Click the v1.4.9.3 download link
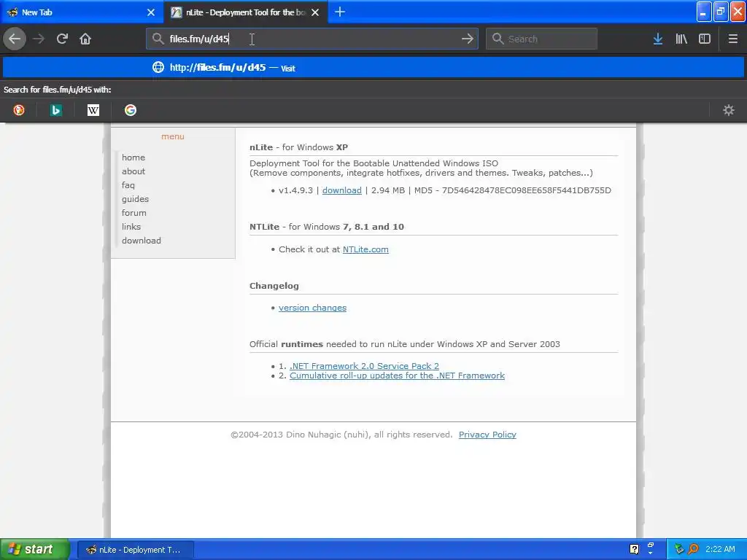The height and width of the screenshot is (560, 747). (x=342, y=190)
